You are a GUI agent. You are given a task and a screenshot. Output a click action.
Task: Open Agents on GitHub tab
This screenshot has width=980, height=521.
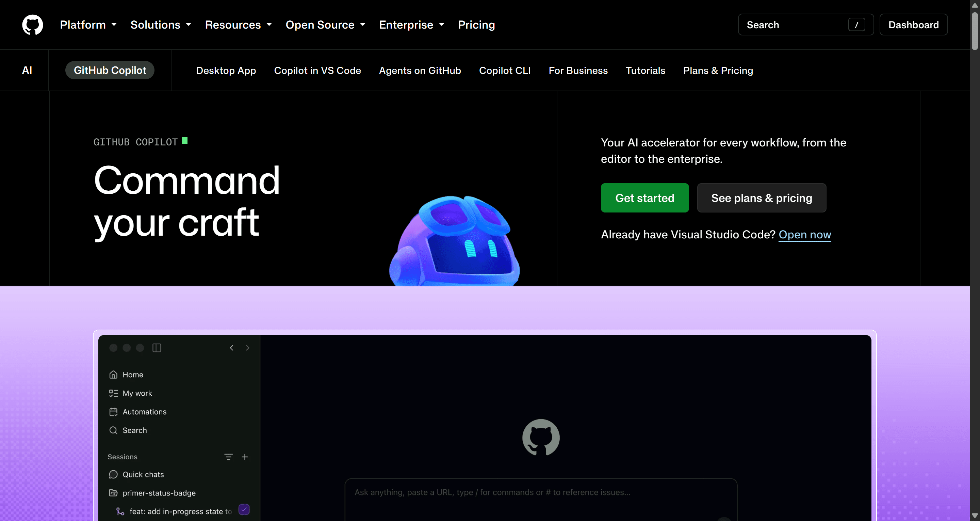pyautogui.click(x=420, y=70)
